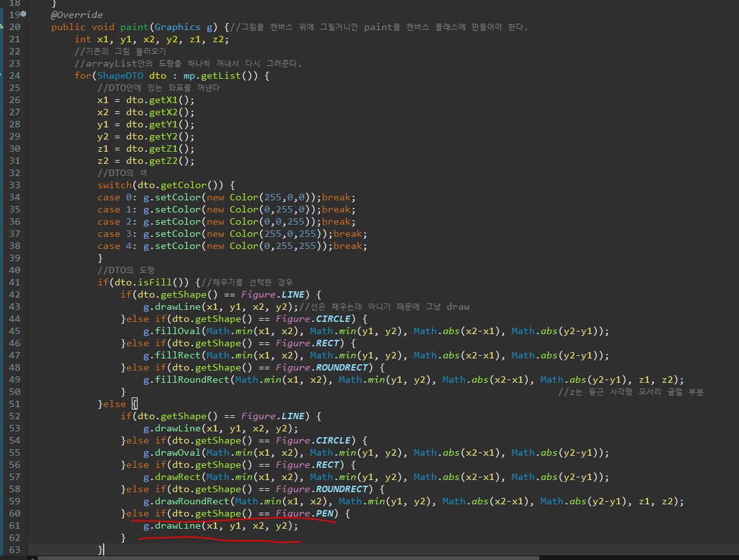Click Figure.RECT on line 46
Screen dimensions: 739x560
pos(307,343)
